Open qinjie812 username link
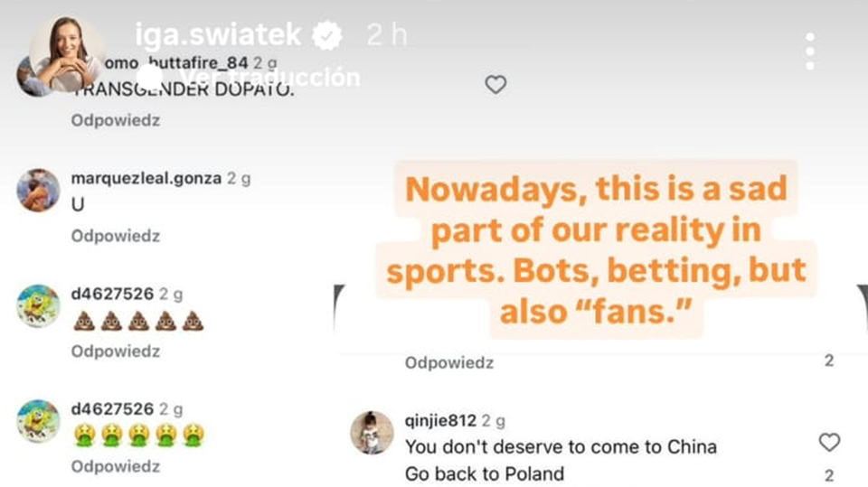The width and height of the screenshot is (868, 487). pos(440,420)
